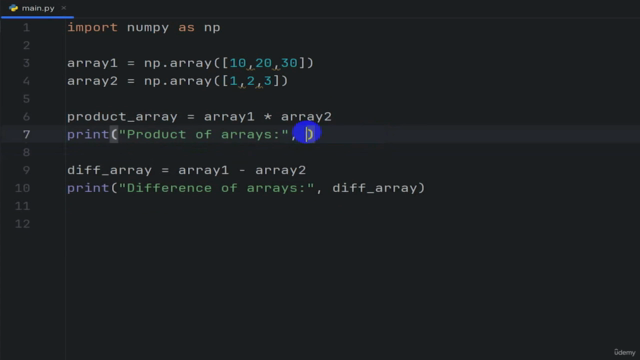Click the closing parenthesis on line 7

click(311, 135)
